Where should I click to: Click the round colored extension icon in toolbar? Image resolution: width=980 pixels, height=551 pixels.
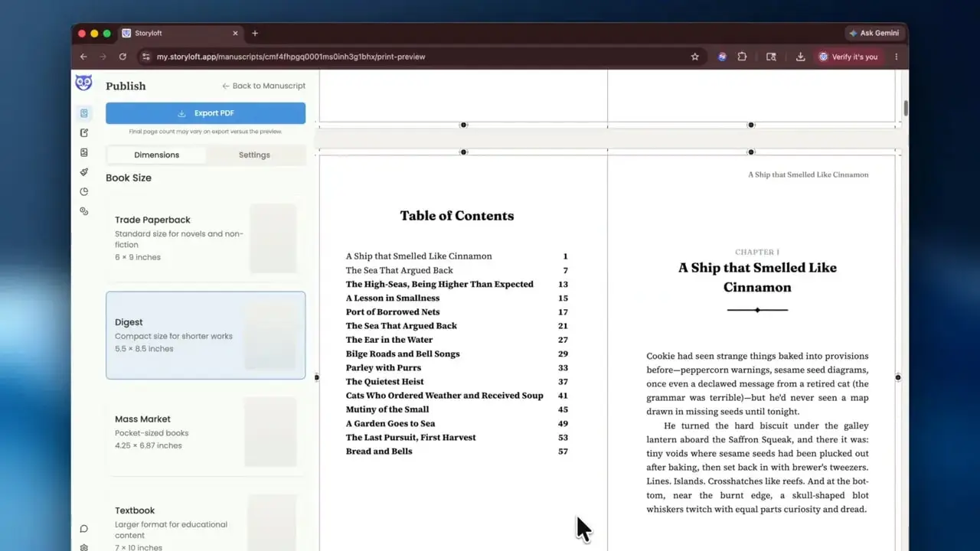pyautogui.click(x=722, y=57)
